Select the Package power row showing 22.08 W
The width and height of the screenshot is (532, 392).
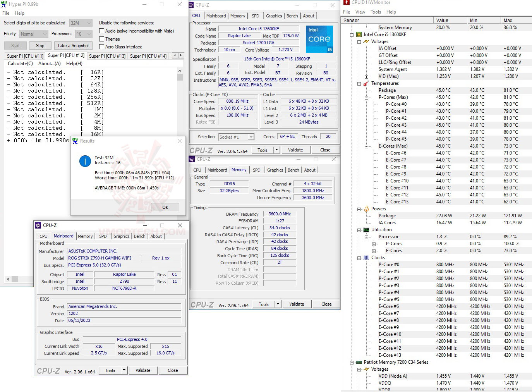click(436, 216)
